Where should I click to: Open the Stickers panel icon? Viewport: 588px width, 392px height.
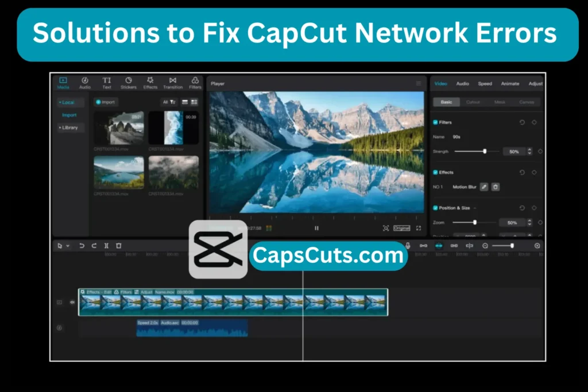[129, 80]
